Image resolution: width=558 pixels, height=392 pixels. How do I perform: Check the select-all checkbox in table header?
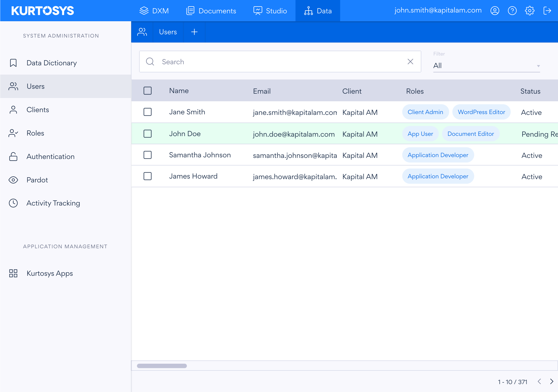(147, 91)
